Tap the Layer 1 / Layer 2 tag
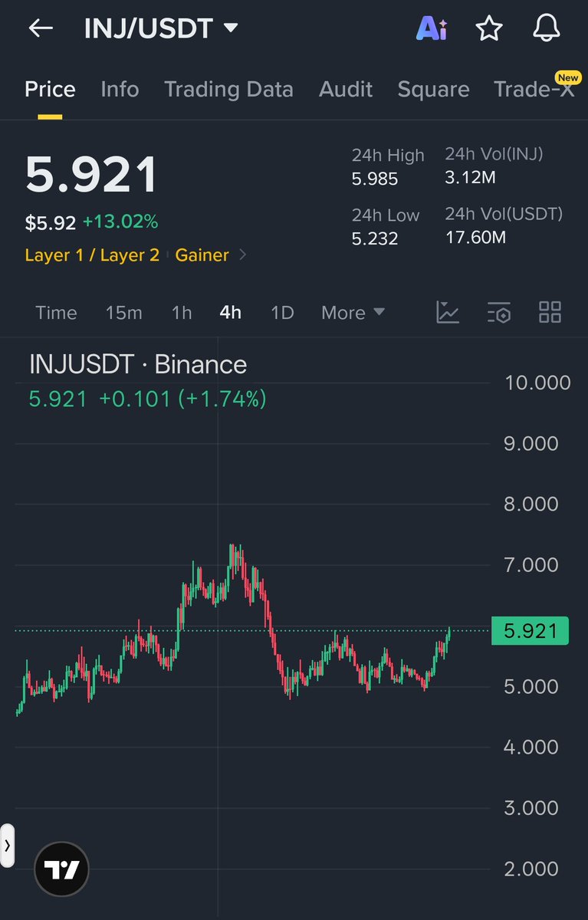The height and width of the screenshot is (920, 588). pyautogui.click(x=92, y=255)
